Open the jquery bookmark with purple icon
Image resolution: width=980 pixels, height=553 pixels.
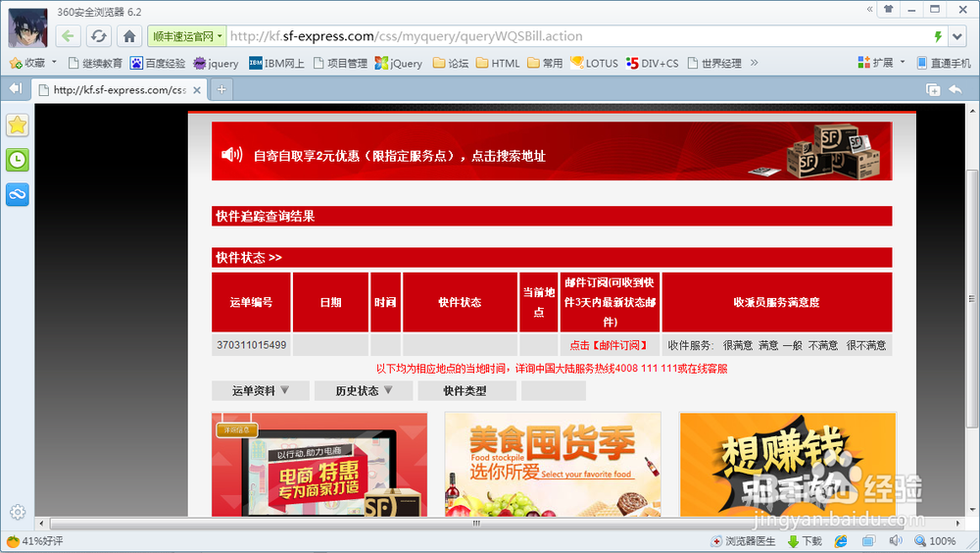216,63
